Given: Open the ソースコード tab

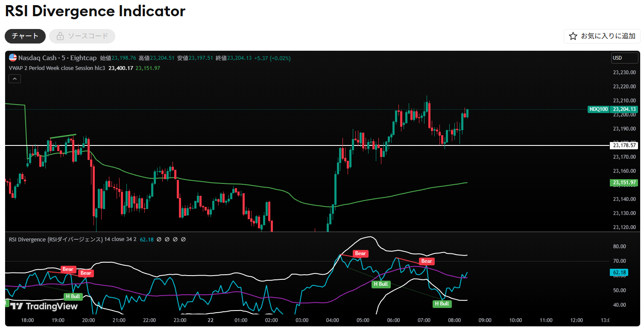Looking at the screenshot, I should (x=82, y=36).
